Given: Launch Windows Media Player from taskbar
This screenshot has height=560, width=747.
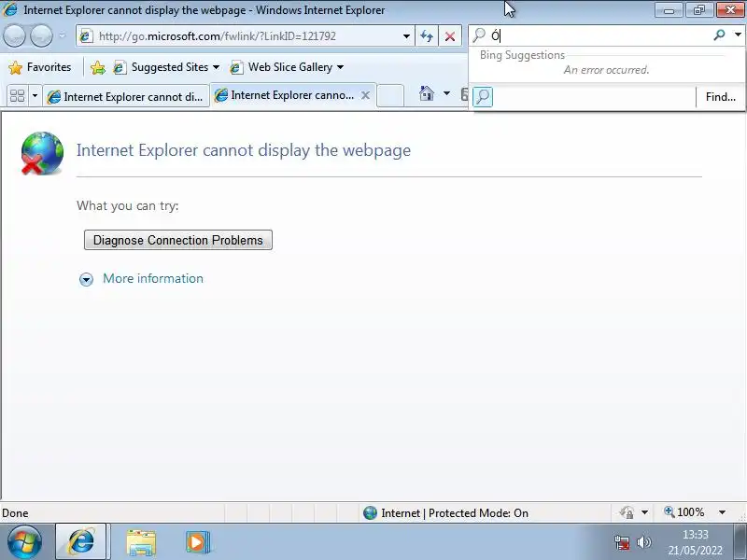Looking at the screenshot, I should (x=198, y=542).
